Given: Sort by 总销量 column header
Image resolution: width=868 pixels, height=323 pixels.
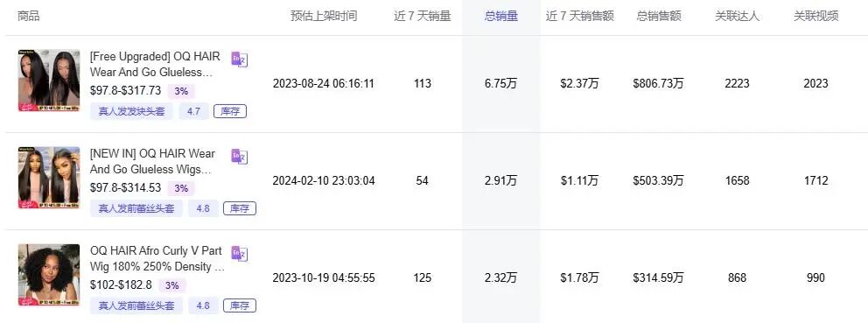Looking at the screenshot, I should coord(501,16).
